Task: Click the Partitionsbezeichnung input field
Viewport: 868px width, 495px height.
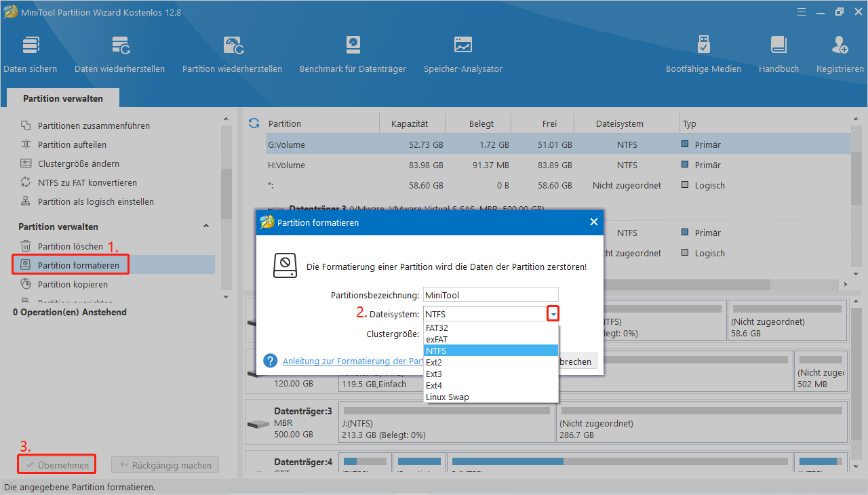Action: tap(490, 295)
